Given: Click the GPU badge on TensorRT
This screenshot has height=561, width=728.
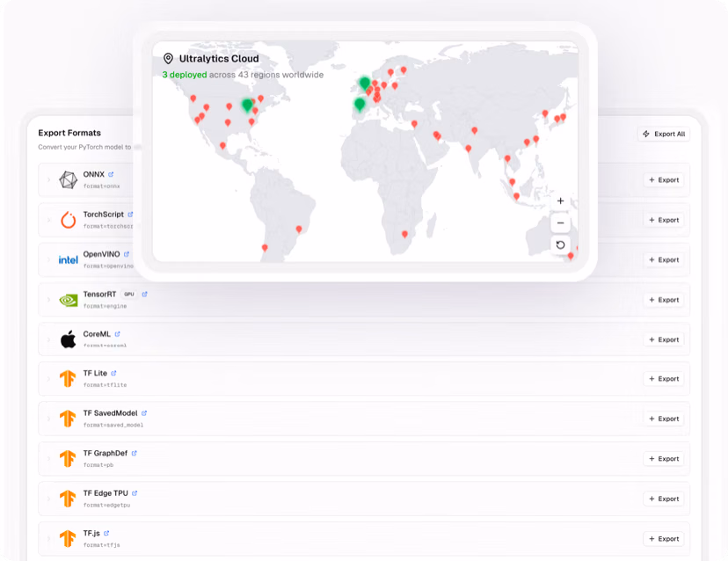Looking at the screenshot, I should (129, 295).
